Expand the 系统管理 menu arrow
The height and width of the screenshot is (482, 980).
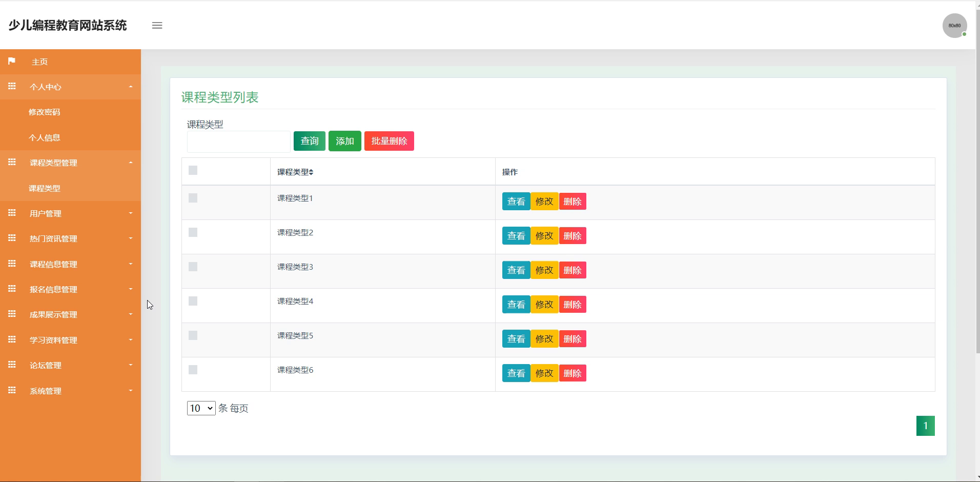[x=131, y=391]
